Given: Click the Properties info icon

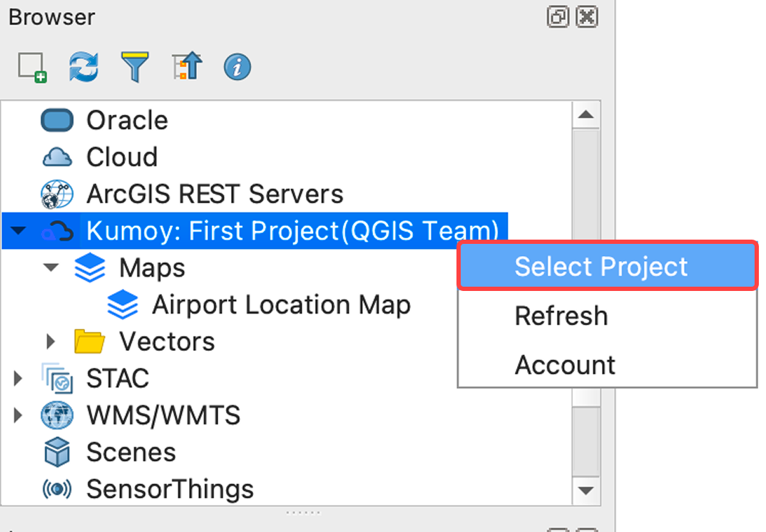Looking at the screenshot, I should [237, 66].
